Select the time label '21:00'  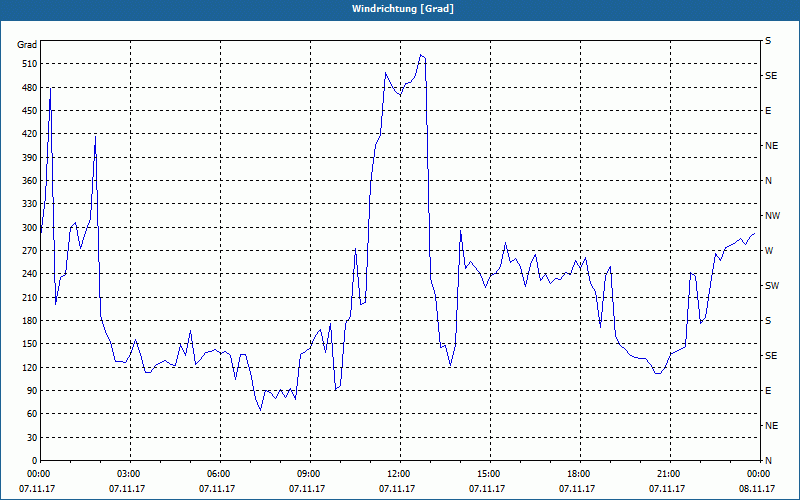[x=667, y=473]
